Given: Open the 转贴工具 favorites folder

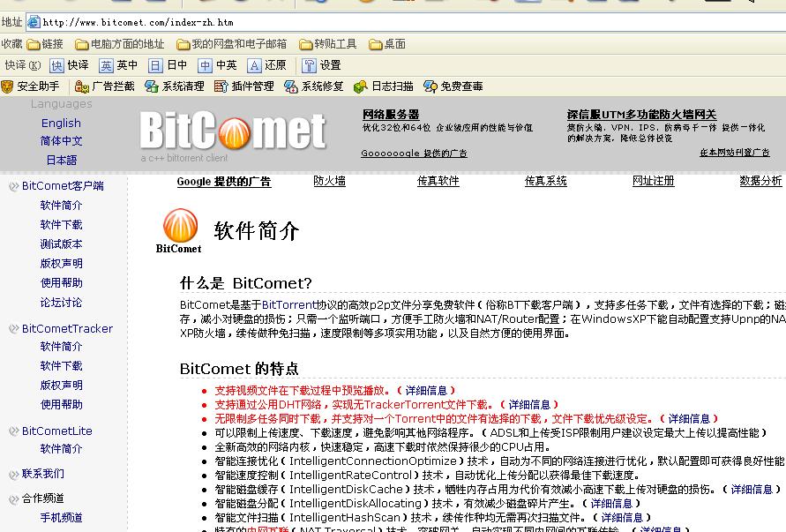Looking at the screenshot, I should 328,44.
